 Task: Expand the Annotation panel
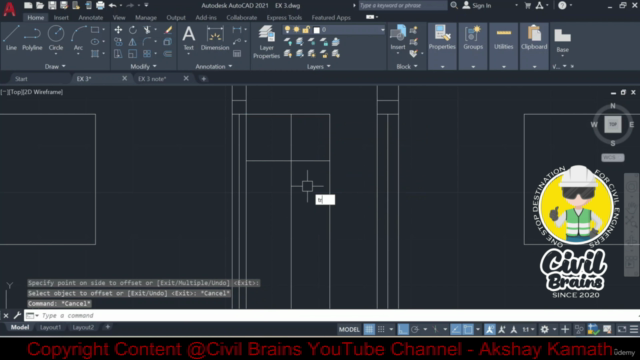point(213,66)
